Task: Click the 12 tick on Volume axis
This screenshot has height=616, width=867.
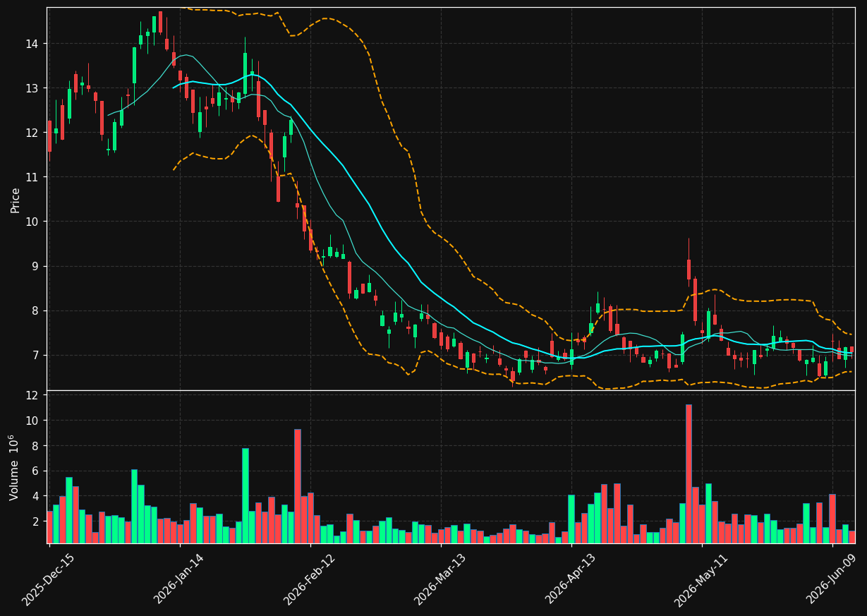Action: (x=34, y=395)
